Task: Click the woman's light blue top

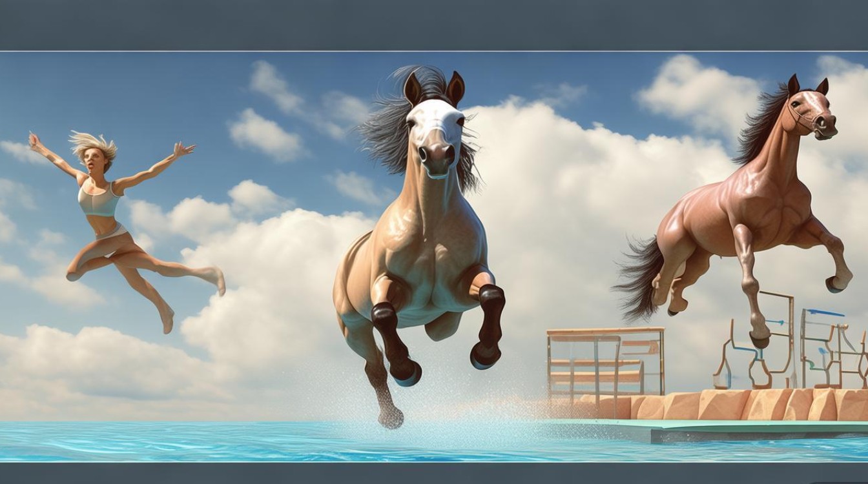Action: [99, 201]
